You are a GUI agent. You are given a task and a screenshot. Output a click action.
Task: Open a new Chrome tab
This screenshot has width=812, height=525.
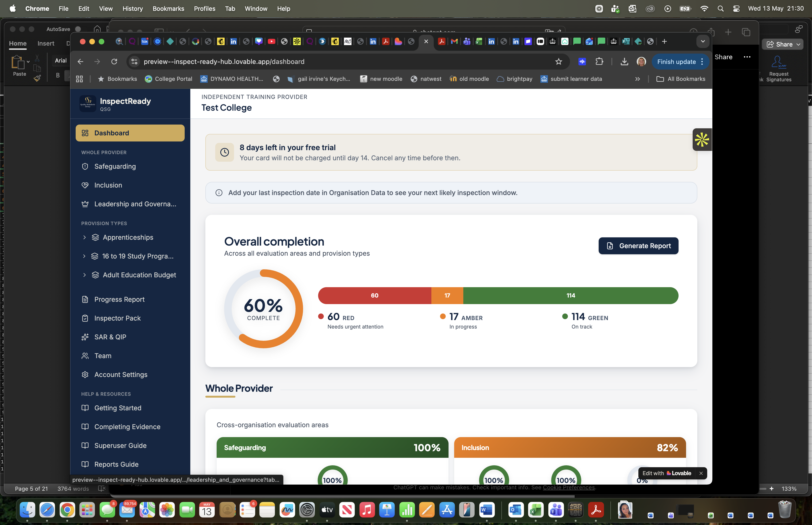point(664,41)
